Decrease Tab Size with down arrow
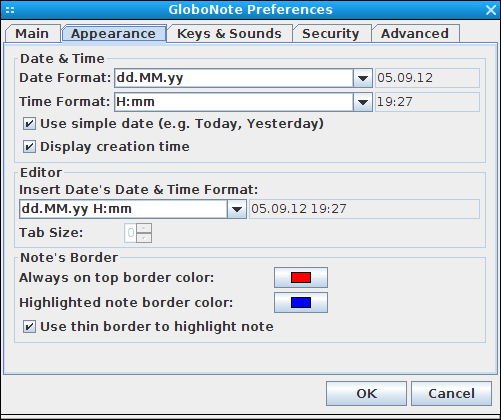 [x=144, y=238]
